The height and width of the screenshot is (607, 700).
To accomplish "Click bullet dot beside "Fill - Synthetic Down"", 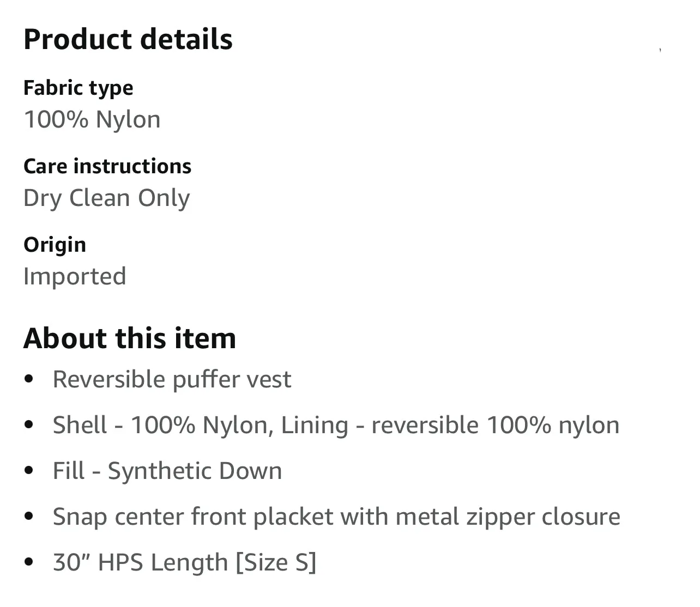I will [x=29, y=470].
